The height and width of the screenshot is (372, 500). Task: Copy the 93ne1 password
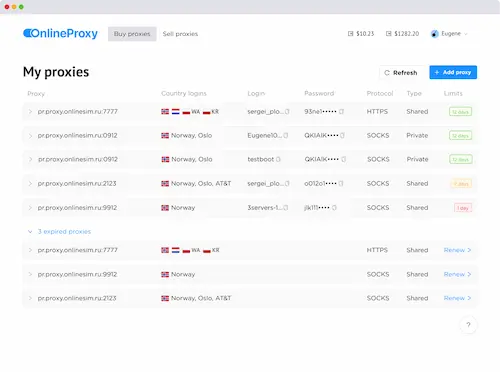pyautogui.click(x=341, y=112)
